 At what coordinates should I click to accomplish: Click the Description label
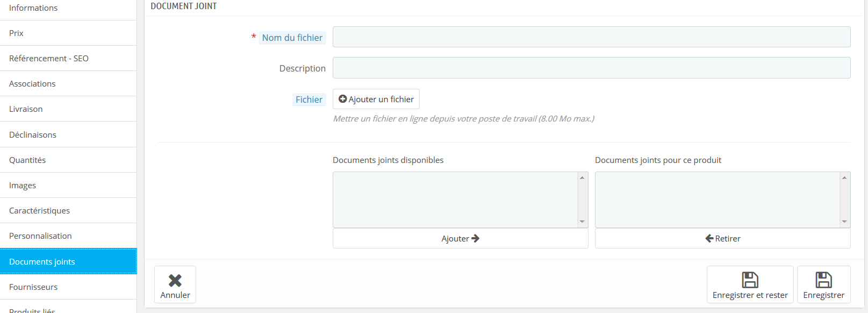coord(303,68)
